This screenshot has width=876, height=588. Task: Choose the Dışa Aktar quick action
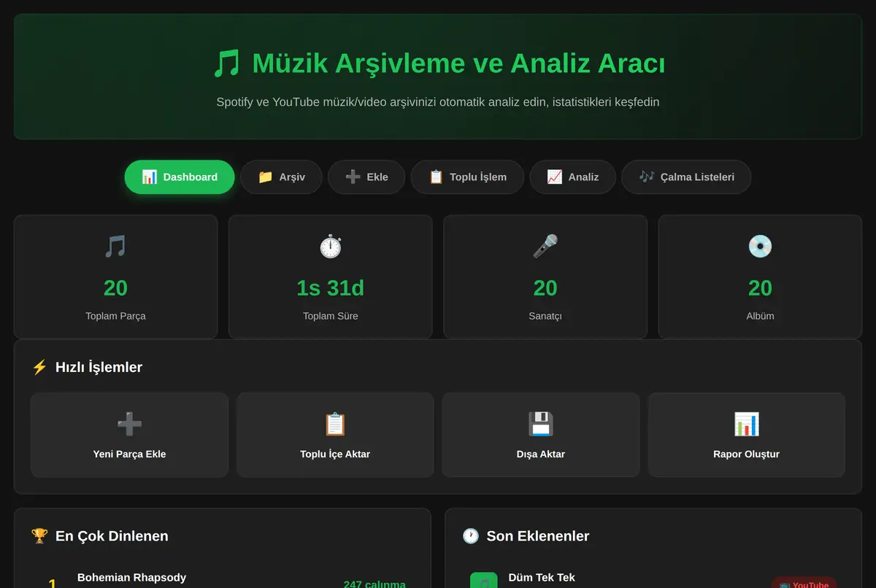541,435
